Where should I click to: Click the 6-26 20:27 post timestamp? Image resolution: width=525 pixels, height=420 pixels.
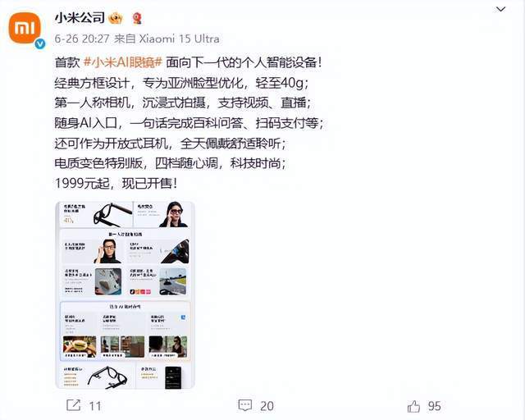click(82, 39)
